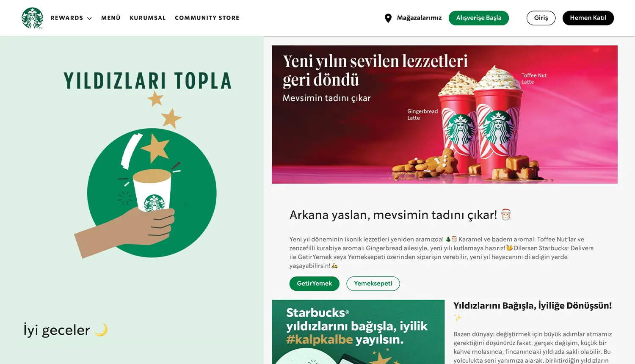
Task: Click the crescent moon icon beside İyi geceler
Action: 102,330
